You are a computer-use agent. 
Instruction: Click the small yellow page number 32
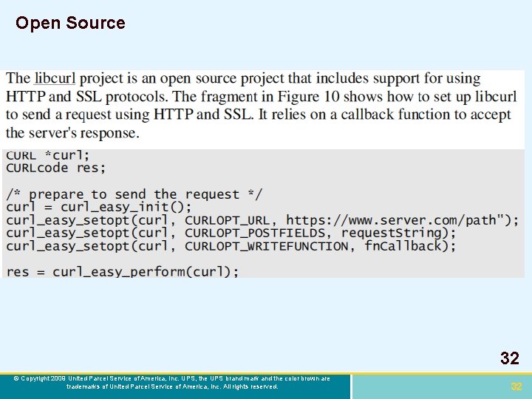click(516, 386)
